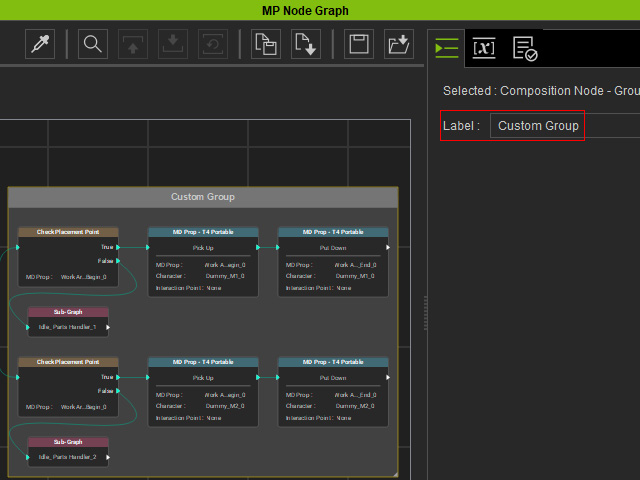This screenshot has width=640, height=480.
Task: Open the checklist validation tab
Action: click(525, 48)
